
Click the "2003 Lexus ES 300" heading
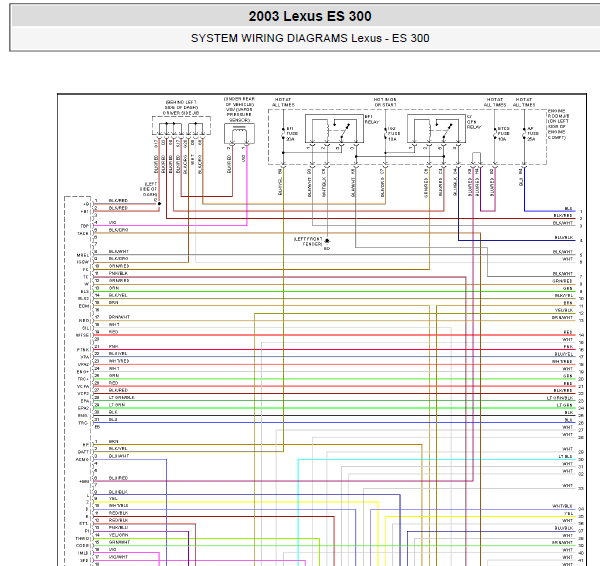310,16
